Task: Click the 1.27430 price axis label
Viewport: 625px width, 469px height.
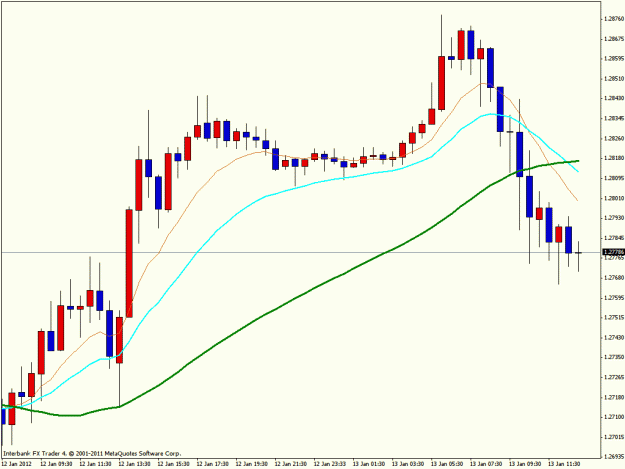Action: (614, 338)
